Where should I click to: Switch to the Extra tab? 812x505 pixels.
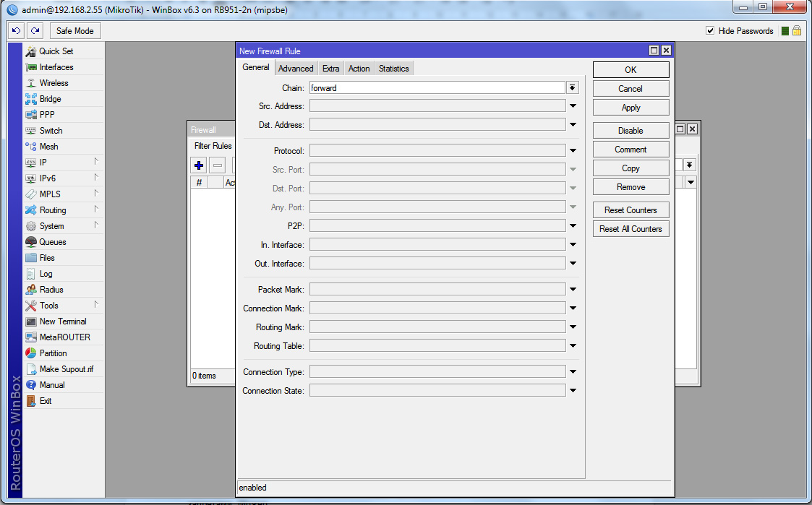pos(331,69)
